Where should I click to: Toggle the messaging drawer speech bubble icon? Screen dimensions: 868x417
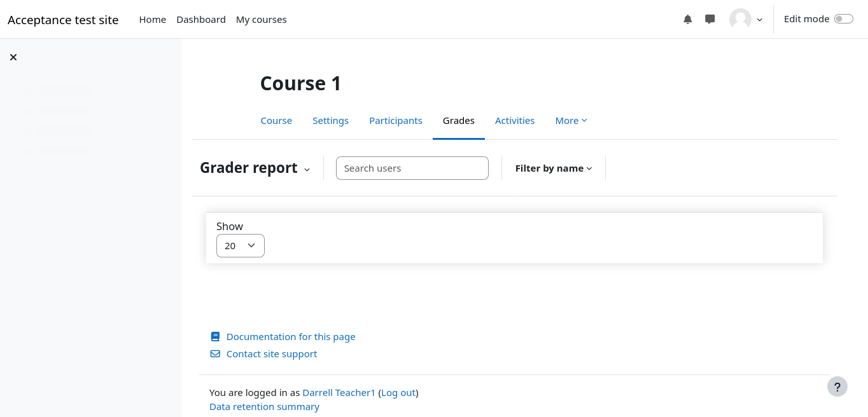click(710, 19)
